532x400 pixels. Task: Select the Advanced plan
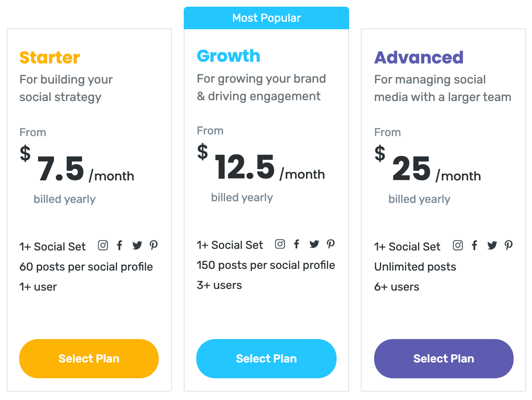pyautogui.click(x=443, y=358)
